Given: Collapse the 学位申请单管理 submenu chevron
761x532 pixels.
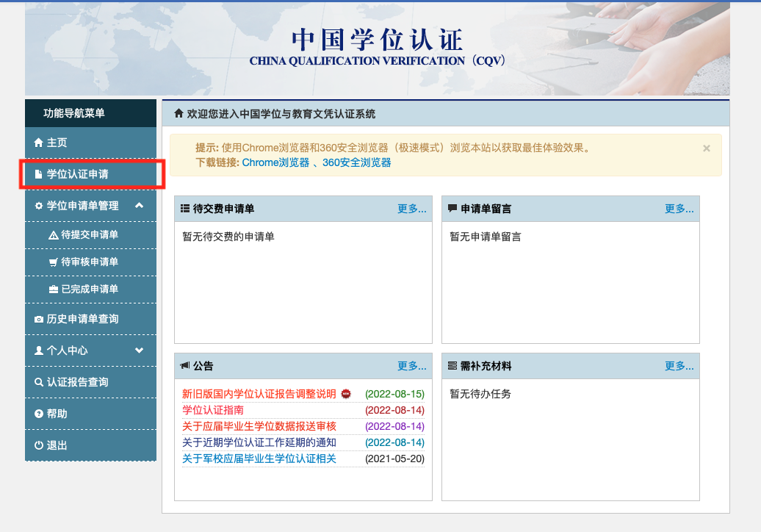Looking at the screenshot, I should tap(140, 206).
